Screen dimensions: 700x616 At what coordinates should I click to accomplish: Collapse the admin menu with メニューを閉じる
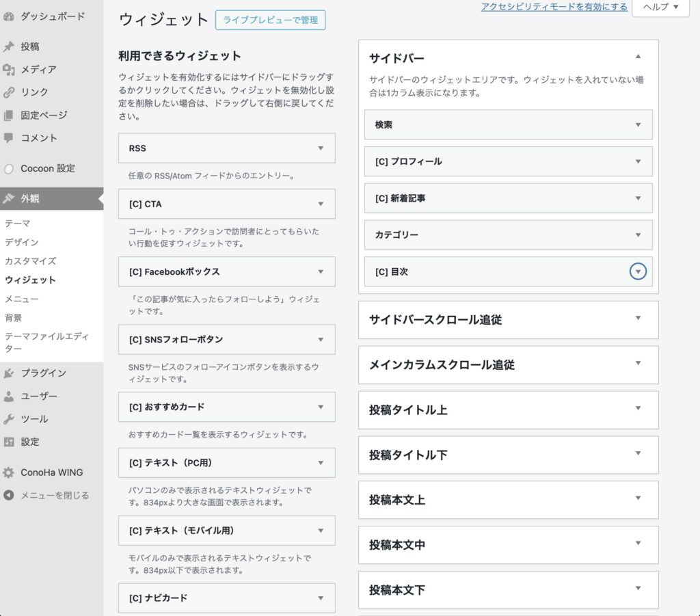click(46, 496)
